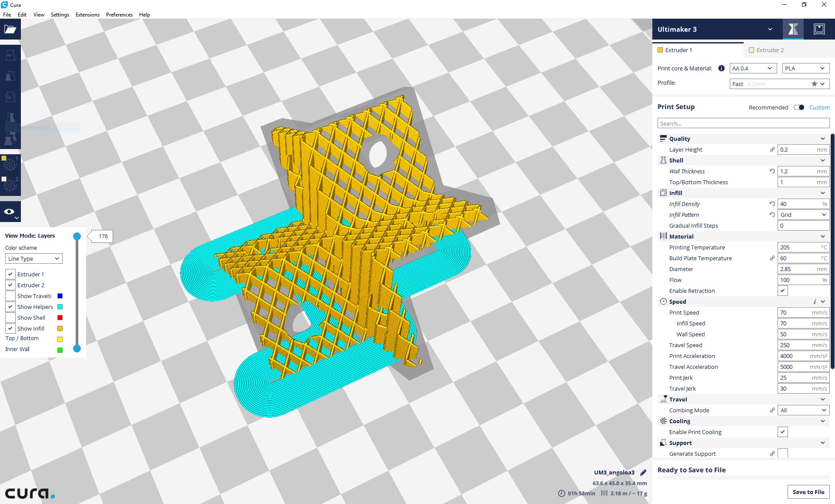This screenshot has width=835, height=504.
Task: Enable Show Shell checkbox
Action: [x=10, y=318]
